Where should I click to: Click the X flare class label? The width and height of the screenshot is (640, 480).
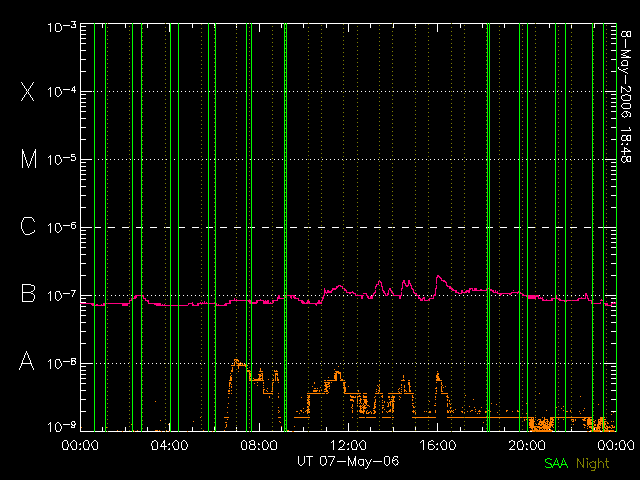click(x=28, y=91)
